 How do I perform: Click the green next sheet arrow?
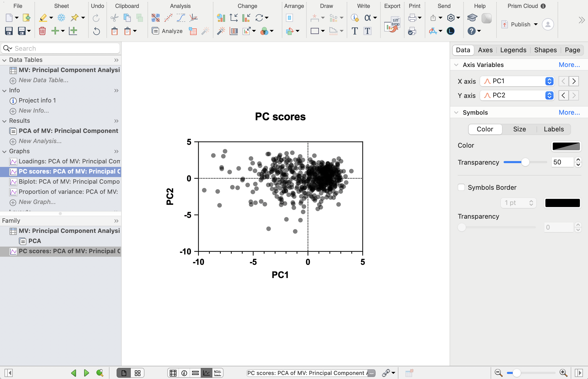click(x=86, y=373)
